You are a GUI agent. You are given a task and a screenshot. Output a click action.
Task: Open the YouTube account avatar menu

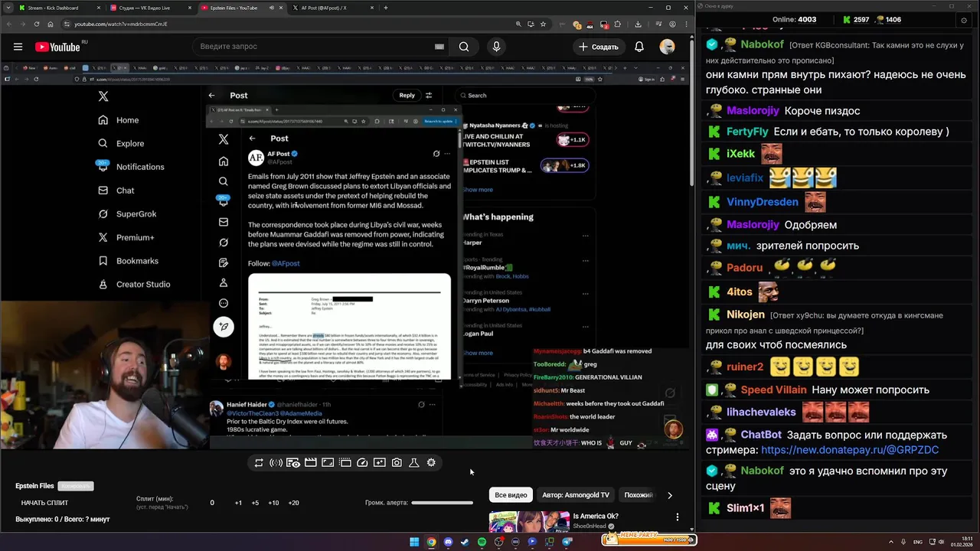[668, 47]
